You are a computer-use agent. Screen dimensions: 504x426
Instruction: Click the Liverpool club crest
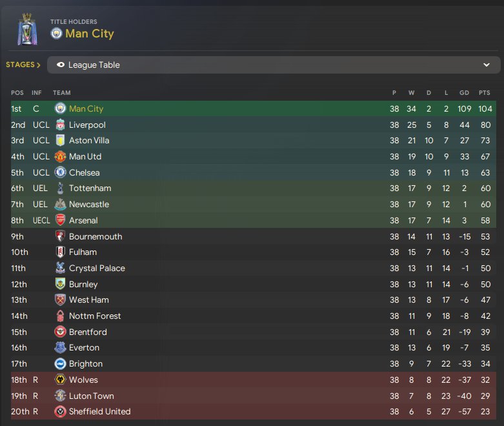(x=60, y=125)
